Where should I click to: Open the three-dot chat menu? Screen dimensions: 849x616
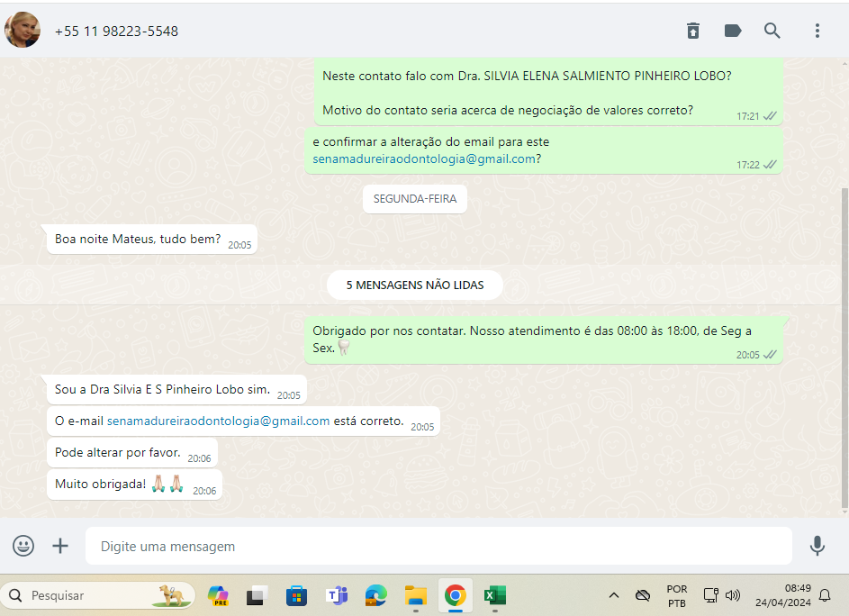[x=817, y=31]
